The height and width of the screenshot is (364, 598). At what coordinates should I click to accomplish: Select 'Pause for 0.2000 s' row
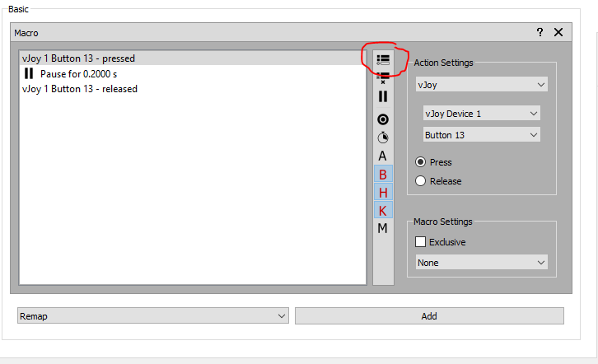pyautogui.click(x=193, y=73)
